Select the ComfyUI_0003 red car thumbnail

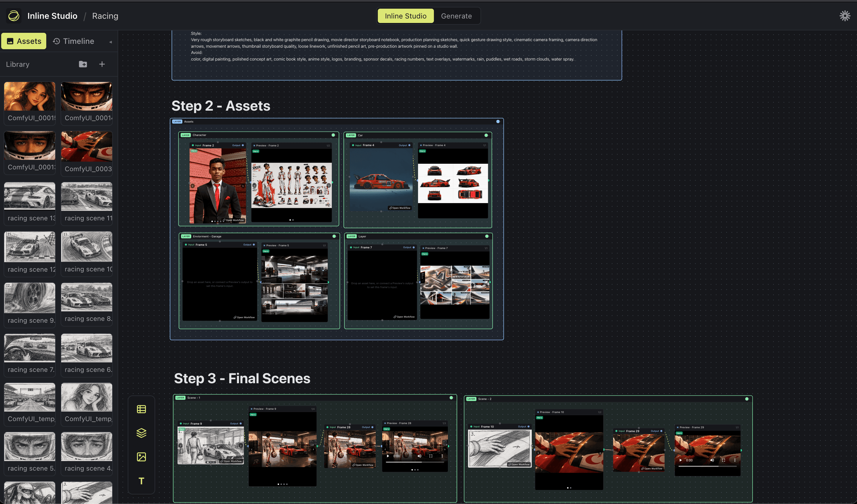(x=87, y=146)
